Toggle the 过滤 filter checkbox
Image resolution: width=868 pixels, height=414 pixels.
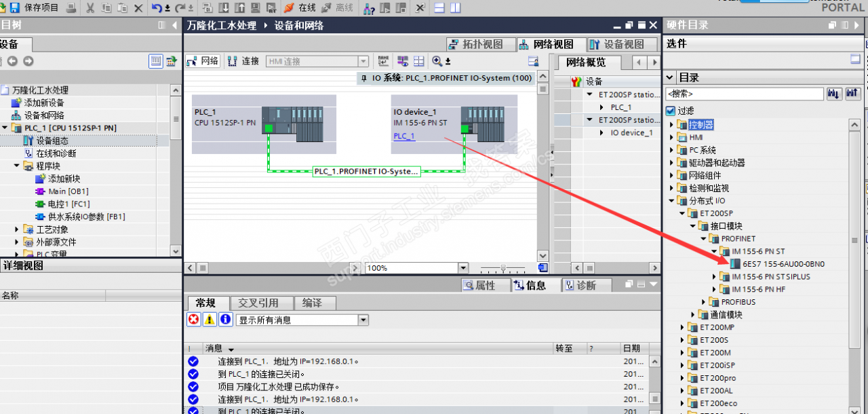671,111
